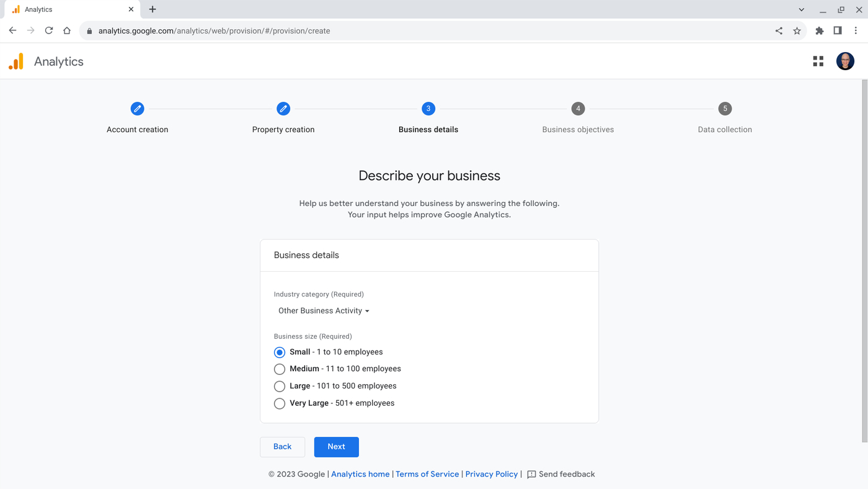
Task: Select Medium business size
Action: click(x=279, y=369)
